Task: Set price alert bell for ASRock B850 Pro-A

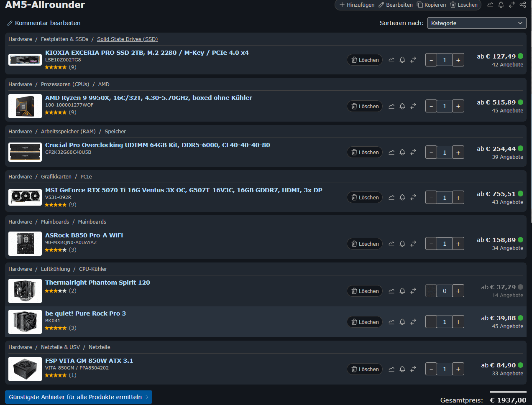Action: click(x=402, y=244)
